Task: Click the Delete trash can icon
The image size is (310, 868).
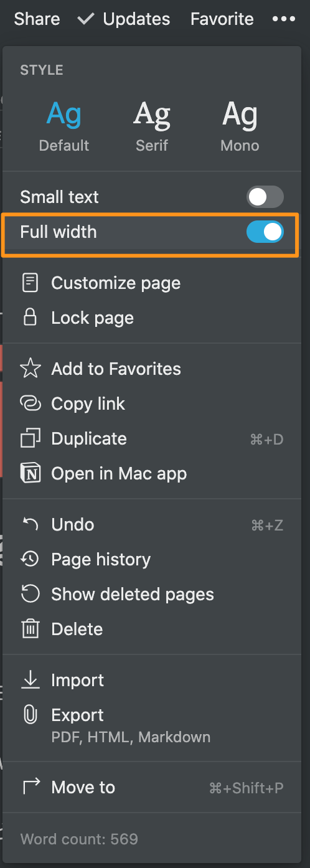Action: pos(30,629)
